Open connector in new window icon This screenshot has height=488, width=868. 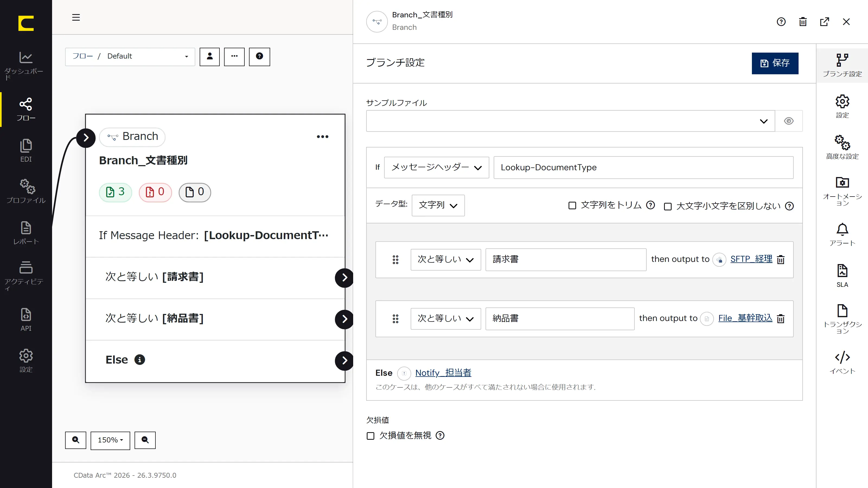825,22
